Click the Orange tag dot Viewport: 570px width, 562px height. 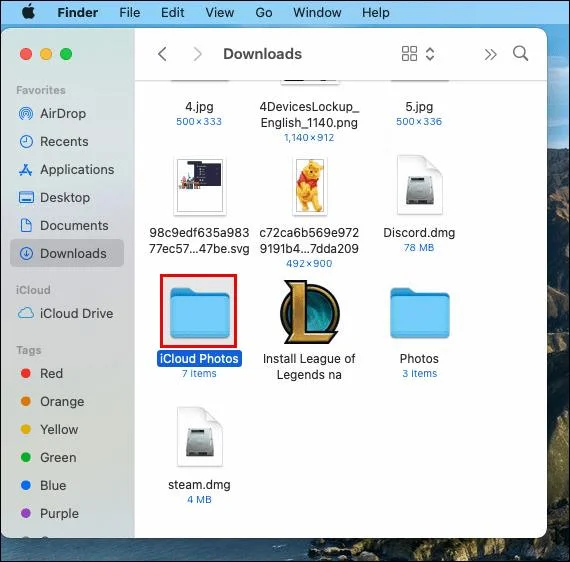pyautogui.click(x=25, y=401)
